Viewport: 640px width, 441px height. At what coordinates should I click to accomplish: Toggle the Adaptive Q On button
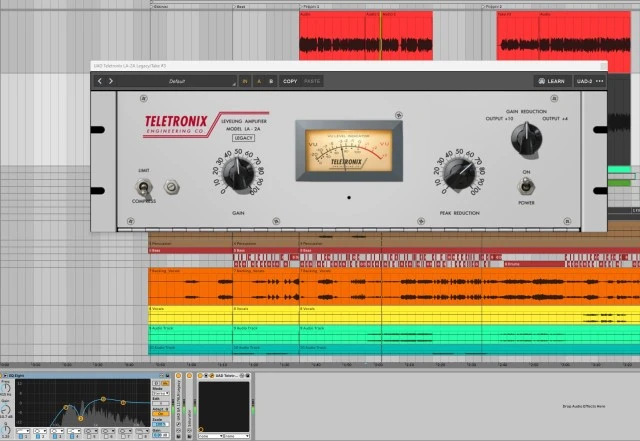[161, 414]
